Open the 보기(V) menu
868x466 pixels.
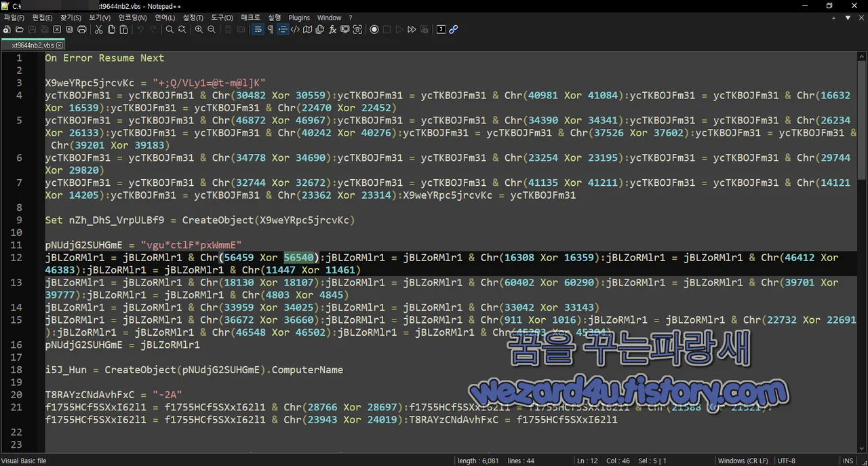pos(100,18)
